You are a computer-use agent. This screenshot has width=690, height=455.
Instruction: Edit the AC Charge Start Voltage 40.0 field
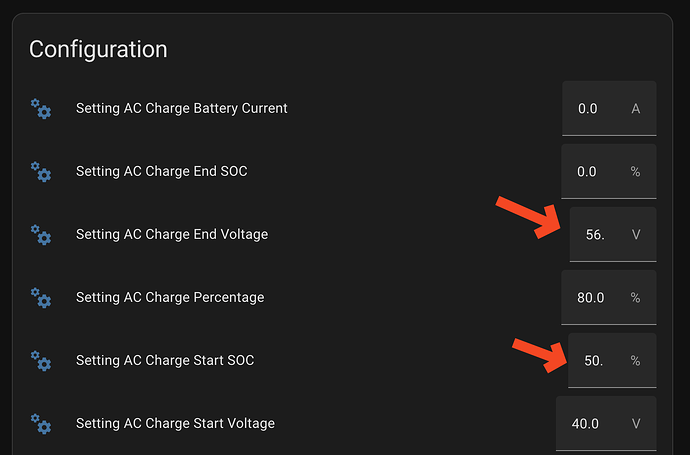[x=585, y=423]
